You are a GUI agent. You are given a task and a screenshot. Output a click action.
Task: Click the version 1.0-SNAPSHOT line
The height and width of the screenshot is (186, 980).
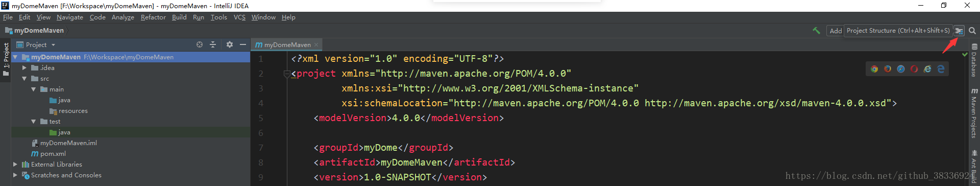tap(400, 177)
